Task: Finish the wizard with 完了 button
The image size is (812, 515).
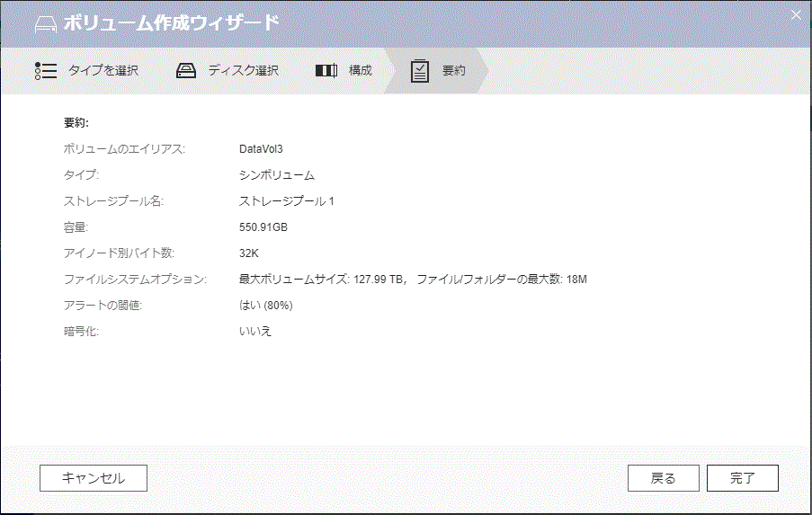Action: pos(742,478)
